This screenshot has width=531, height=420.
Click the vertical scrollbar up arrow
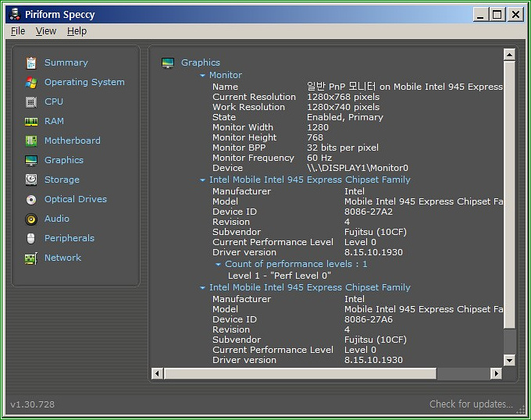509,55
